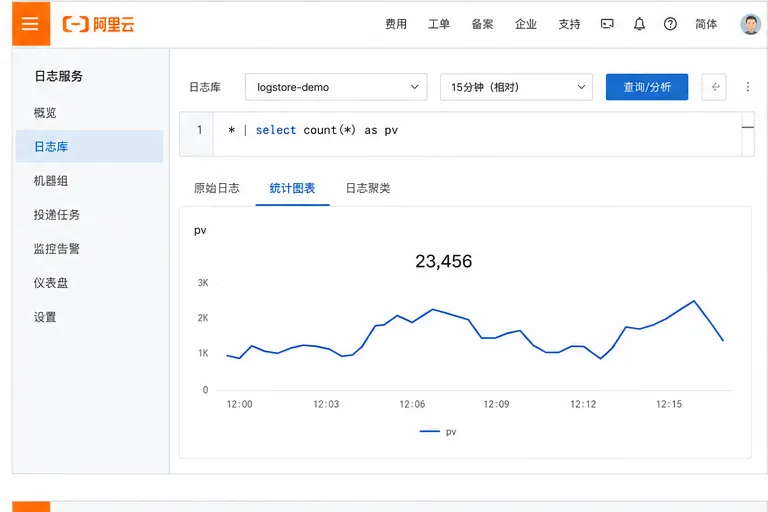Screen dimensions: 768x512
Task: Select the 统计图表 tab
Action: [292, 188]
